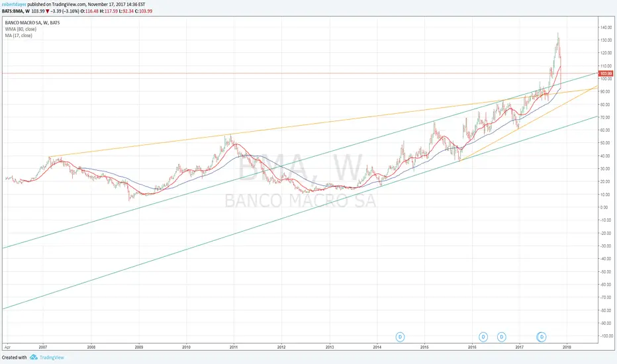
Task: Select the red 103.99 current price label
Action: (606, 73)
